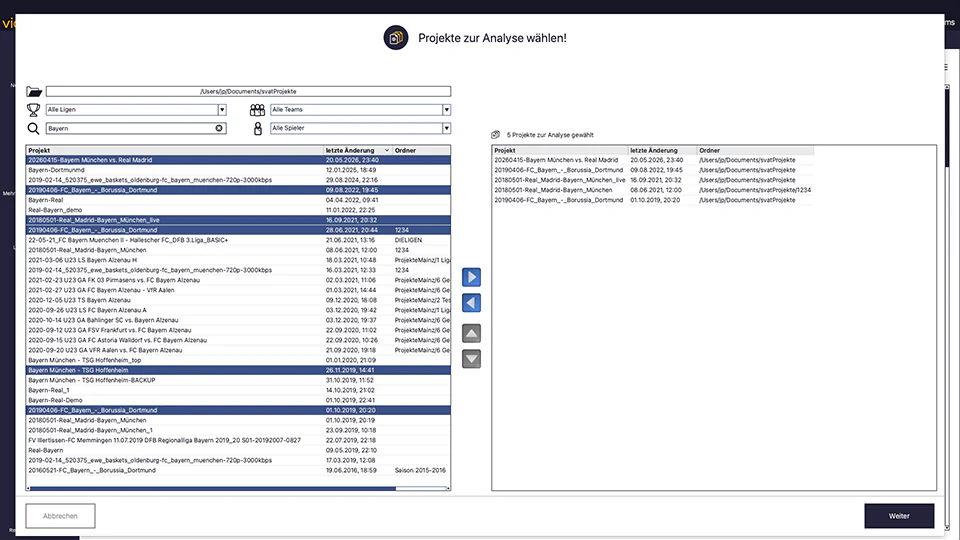
Task: Select the Bayern-Real project from 04.04.2022
Action: click(238, 200)
